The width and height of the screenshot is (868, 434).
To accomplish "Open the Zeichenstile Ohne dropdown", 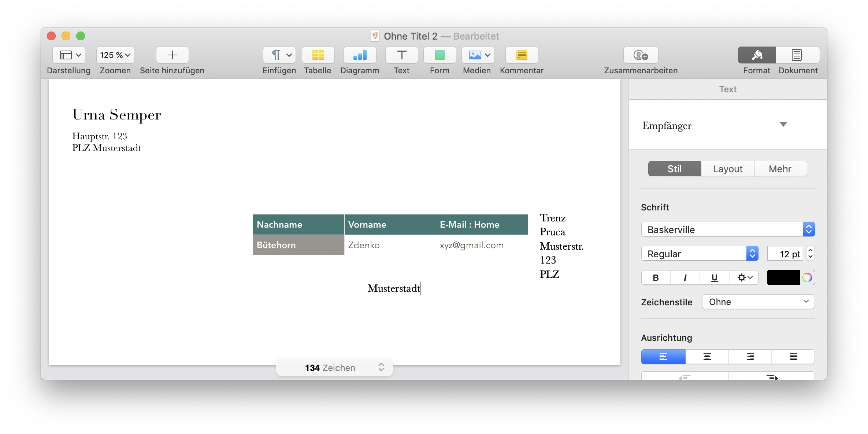I will 758,302.
